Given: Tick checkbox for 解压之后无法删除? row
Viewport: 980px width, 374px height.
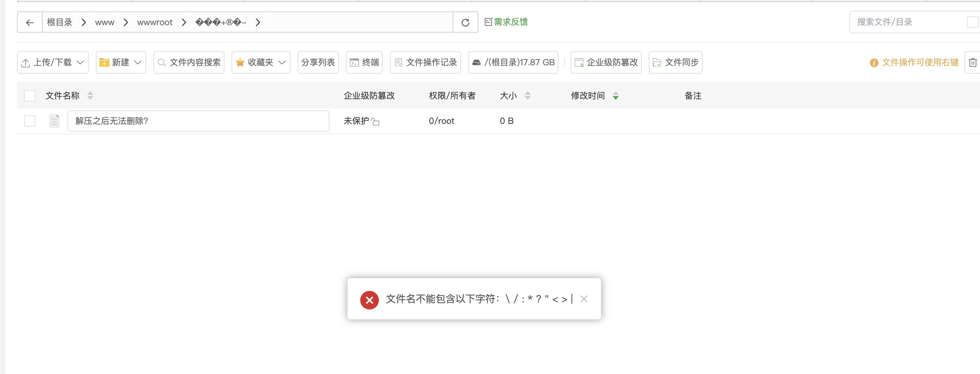Looking at the screenshot, I should point(30,121).
